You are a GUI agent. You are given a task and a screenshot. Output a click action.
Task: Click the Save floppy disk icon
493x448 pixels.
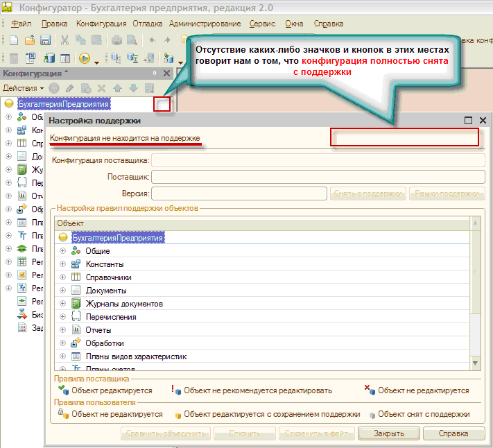[44, 40]
